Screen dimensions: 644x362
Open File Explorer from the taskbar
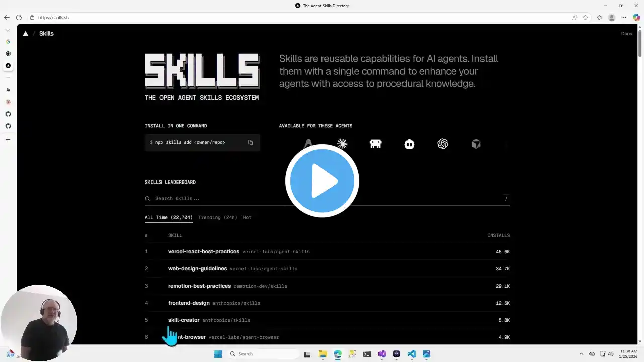323,354
